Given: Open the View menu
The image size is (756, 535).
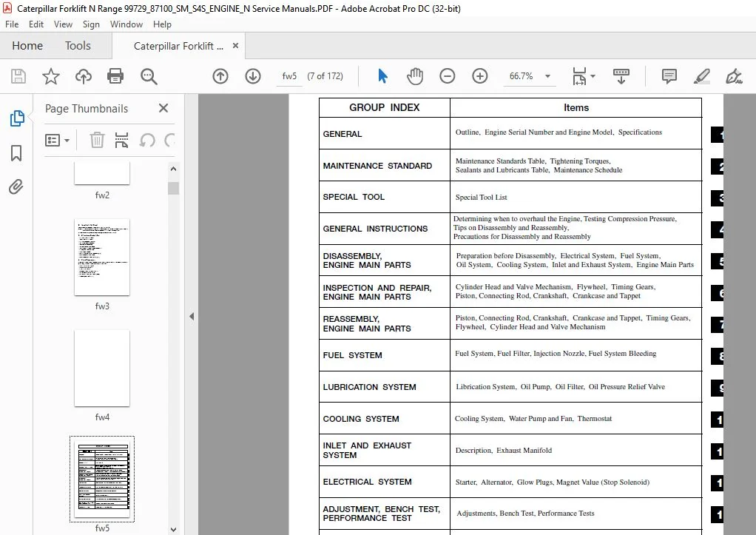Looking at the screenshot, I should [63, 24].
